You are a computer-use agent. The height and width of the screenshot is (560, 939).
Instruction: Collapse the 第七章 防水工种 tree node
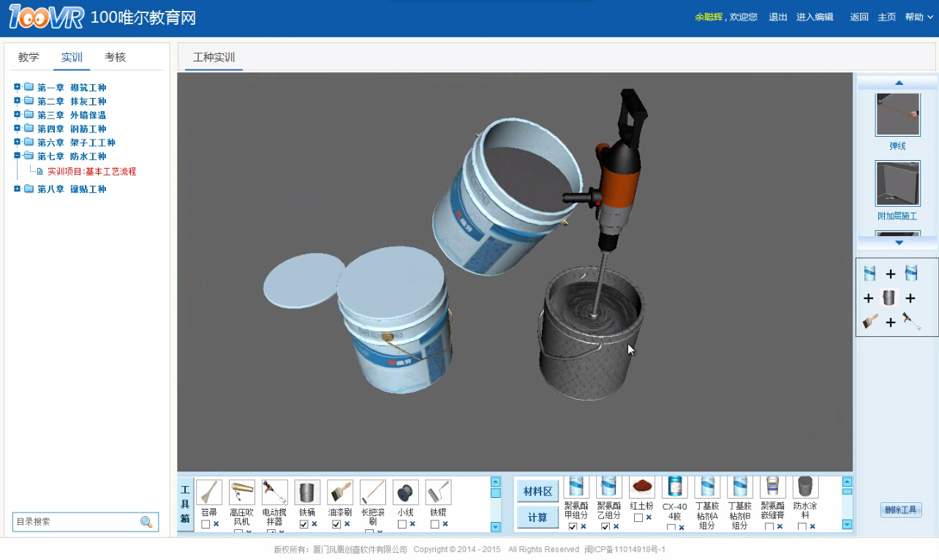click(18, 156)
